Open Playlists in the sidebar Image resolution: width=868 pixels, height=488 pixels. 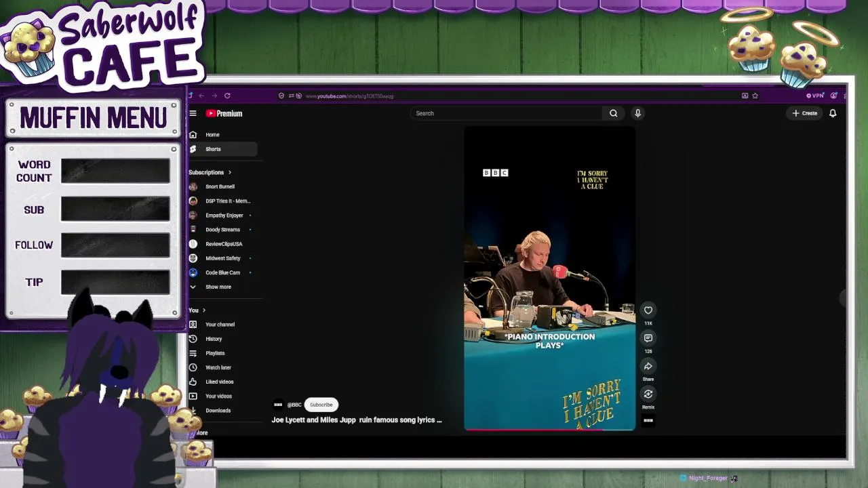pyautogui.click(x=222, y=353)
